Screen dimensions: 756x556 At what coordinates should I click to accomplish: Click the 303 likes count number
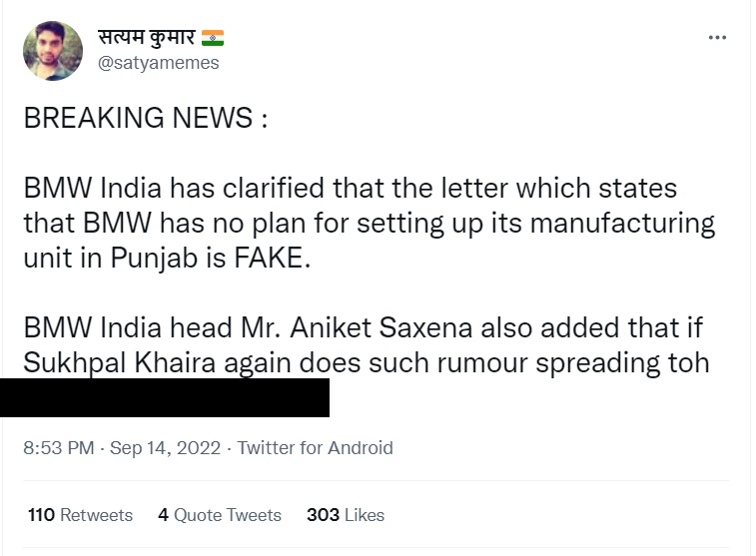323,515
